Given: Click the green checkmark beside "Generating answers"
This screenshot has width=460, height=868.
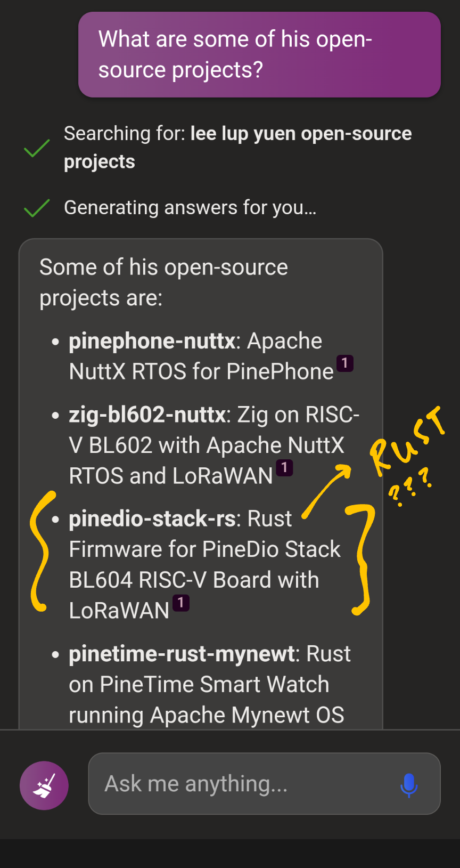Looking at the screenshot, I should pos(37,208).
